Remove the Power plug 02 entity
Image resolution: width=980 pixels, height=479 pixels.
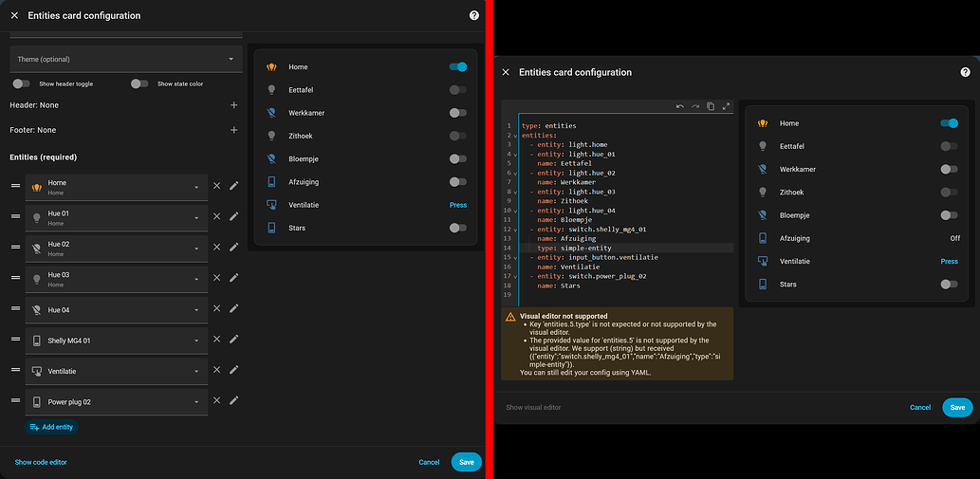(217, 400)
